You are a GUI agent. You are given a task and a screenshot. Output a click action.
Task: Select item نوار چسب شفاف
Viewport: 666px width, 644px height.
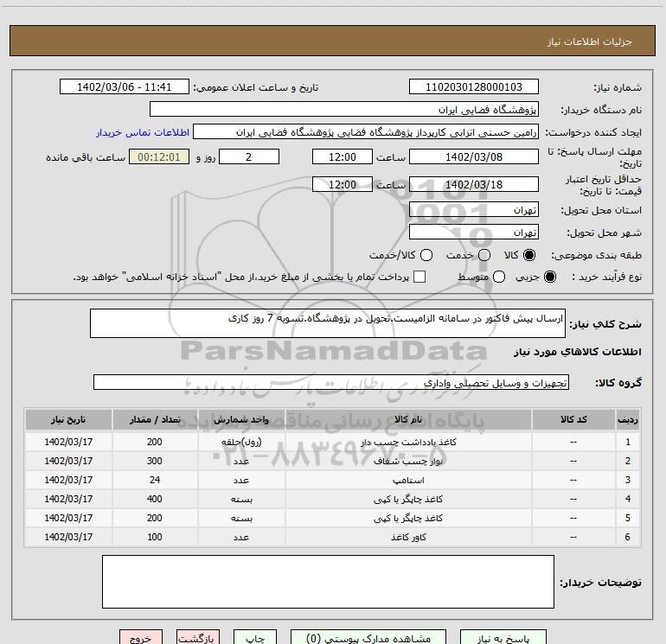408,461
